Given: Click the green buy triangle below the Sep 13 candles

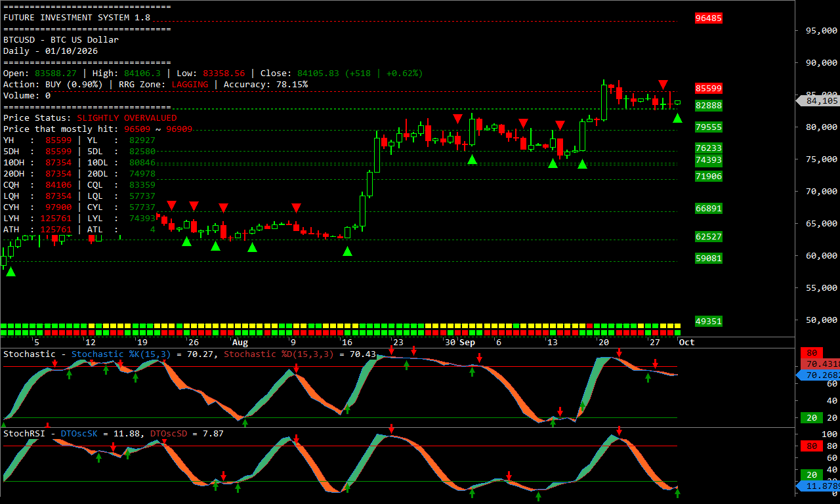Looking at the screenshot, I should click(553, 163).
